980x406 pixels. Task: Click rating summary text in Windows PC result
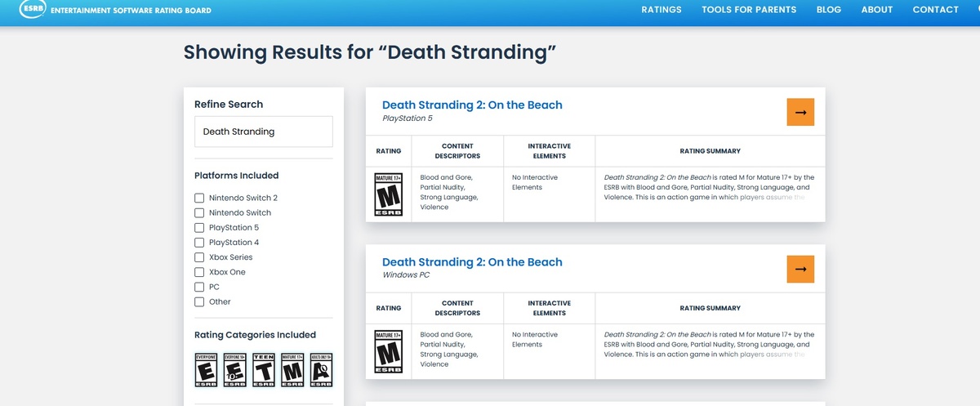point(709,345)
